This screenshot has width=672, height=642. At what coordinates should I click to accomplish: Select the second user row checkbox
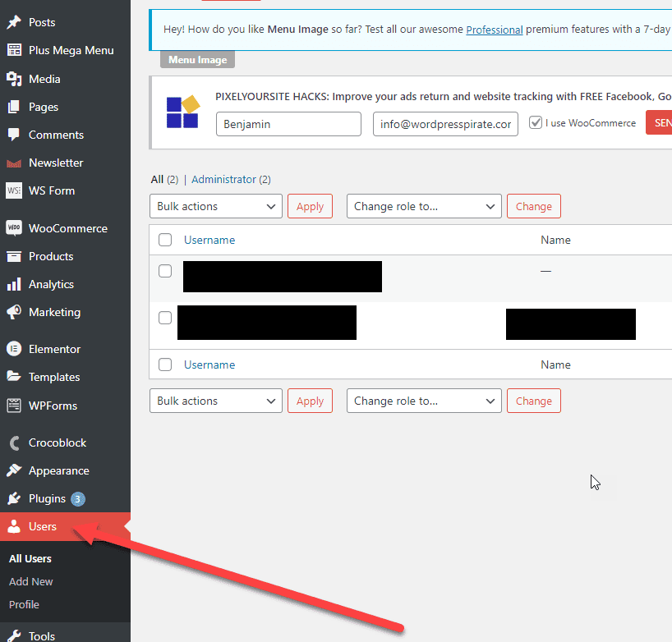(x=165, y=318)
